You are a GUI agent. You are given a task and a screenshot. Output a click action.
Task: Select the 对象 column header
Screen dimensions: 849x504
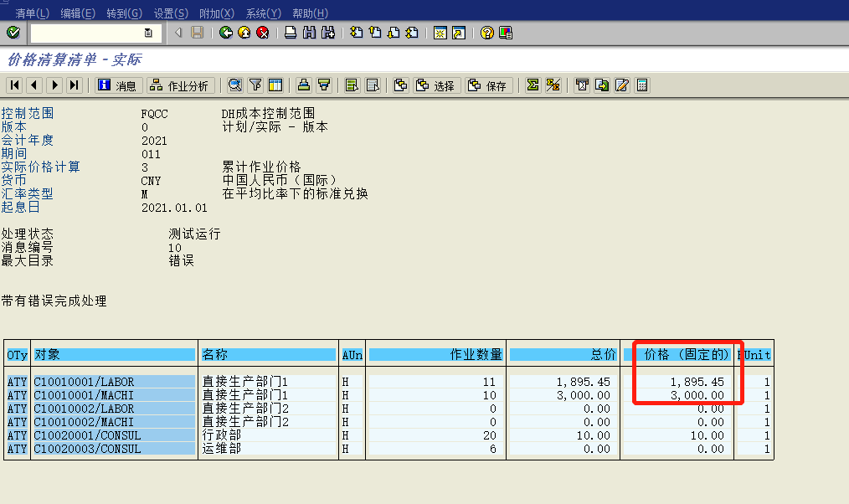[114, 355]
